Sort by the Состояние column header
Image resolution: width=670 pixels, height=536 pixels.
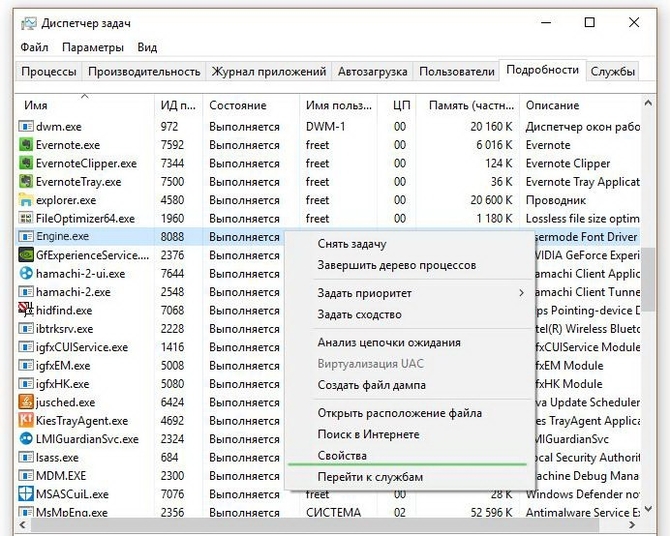251,105
